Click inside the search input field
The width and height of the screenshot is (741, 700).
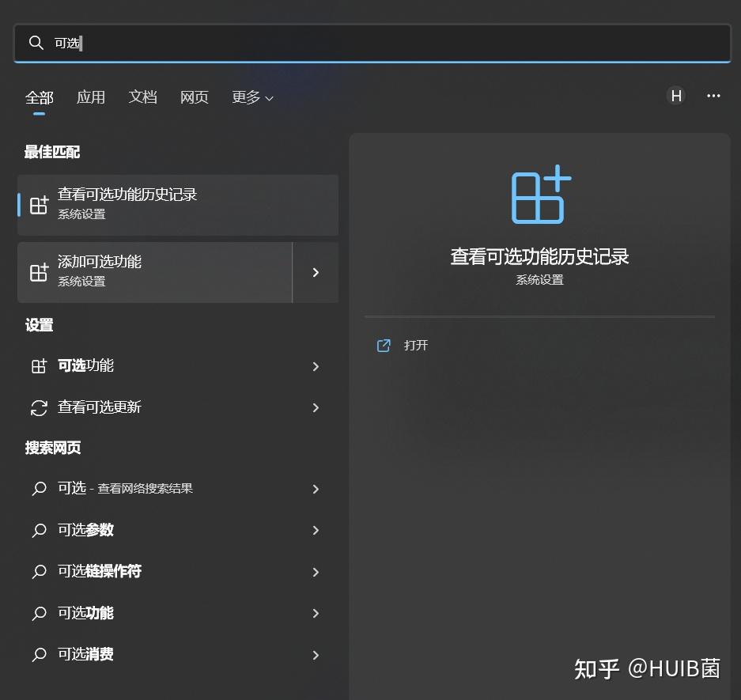pyautogui.click(x=316, y=43)
